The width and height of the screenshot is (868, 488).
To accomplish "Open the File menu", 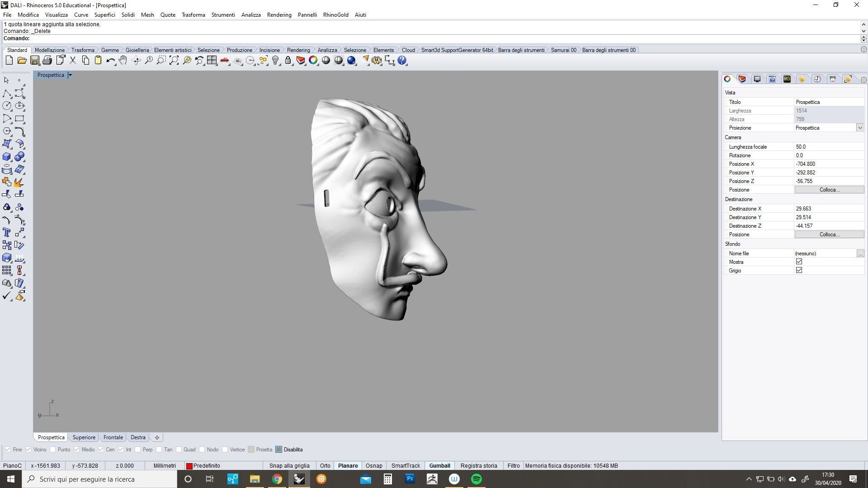I will click(7, 15).
